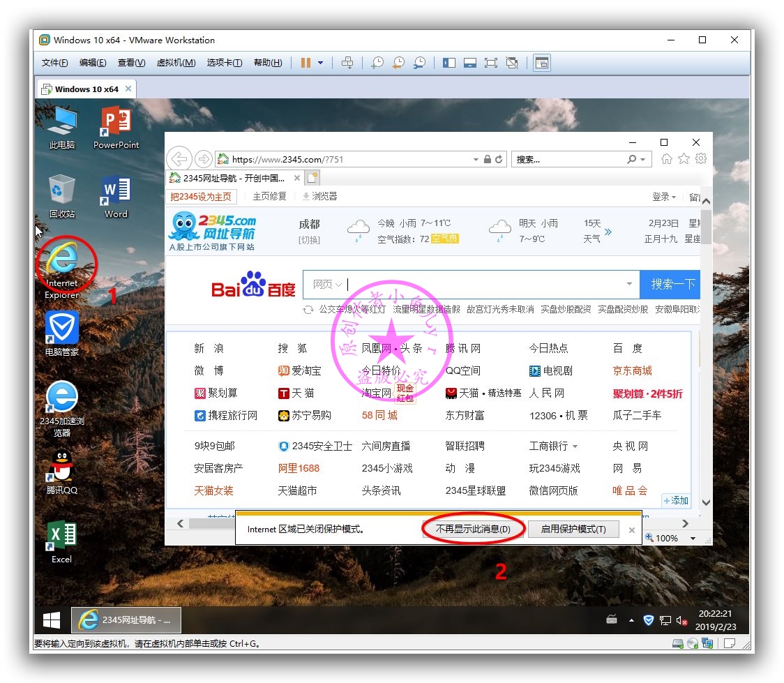
Task: Click the revert to snapshot icon
Action: point(398,63)
